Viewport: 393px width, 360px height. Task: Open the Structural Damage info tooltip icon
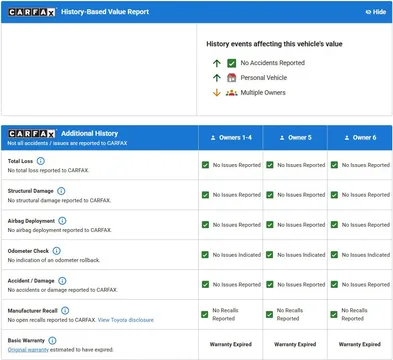pos(61,191)
